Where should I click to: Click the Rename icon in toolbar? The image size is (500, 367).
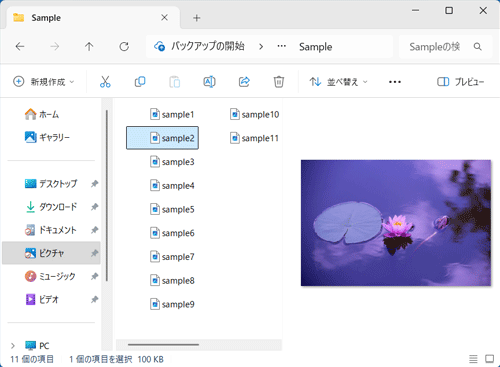click(209, 82)
